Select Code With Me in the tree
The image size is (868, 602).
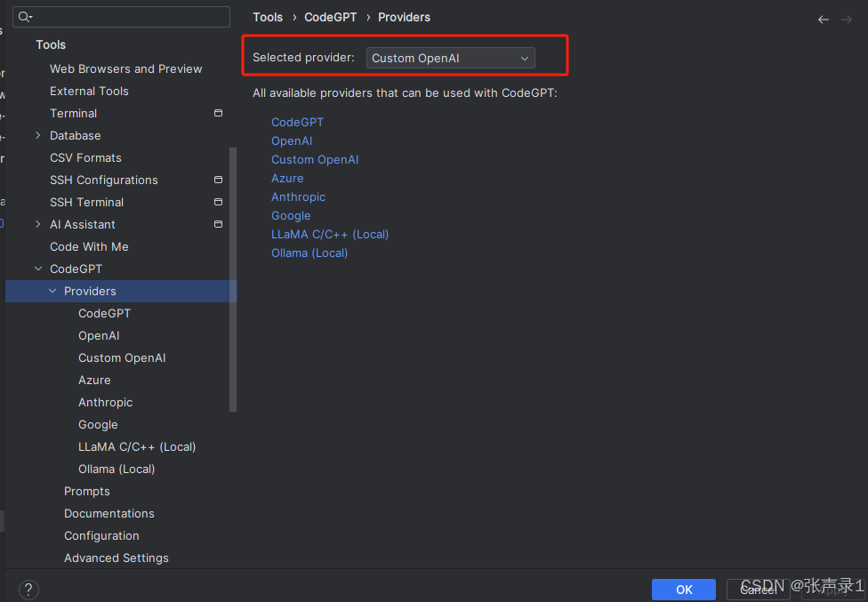pyautogui.click(x=89, y=247)
